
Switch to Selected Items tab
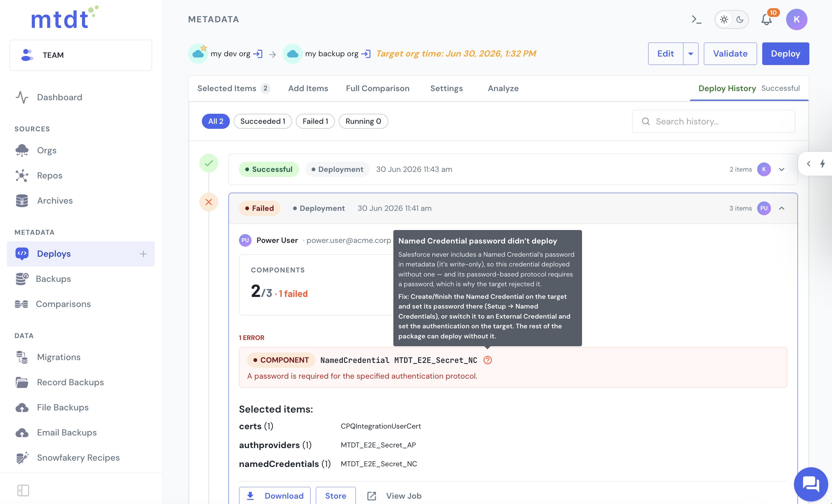pyautogui.click(x=234, y=88)
